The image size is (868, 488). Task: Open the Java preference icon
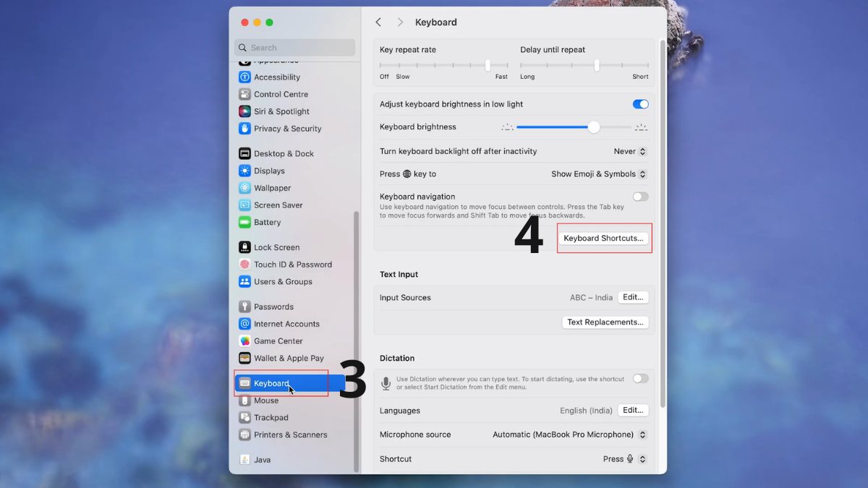click(244, 460)
